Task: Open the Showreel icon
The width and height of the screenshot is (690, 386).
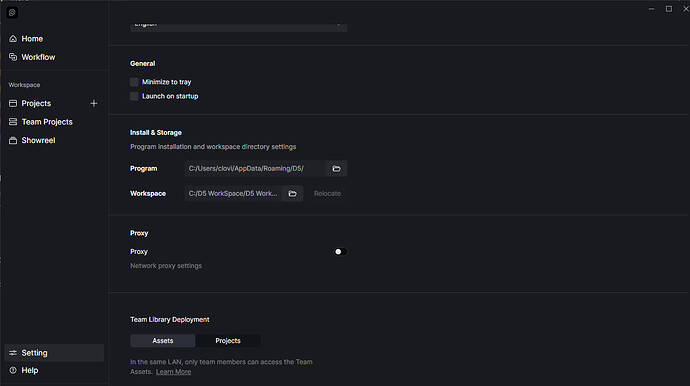Action: [x=13, y=140]
